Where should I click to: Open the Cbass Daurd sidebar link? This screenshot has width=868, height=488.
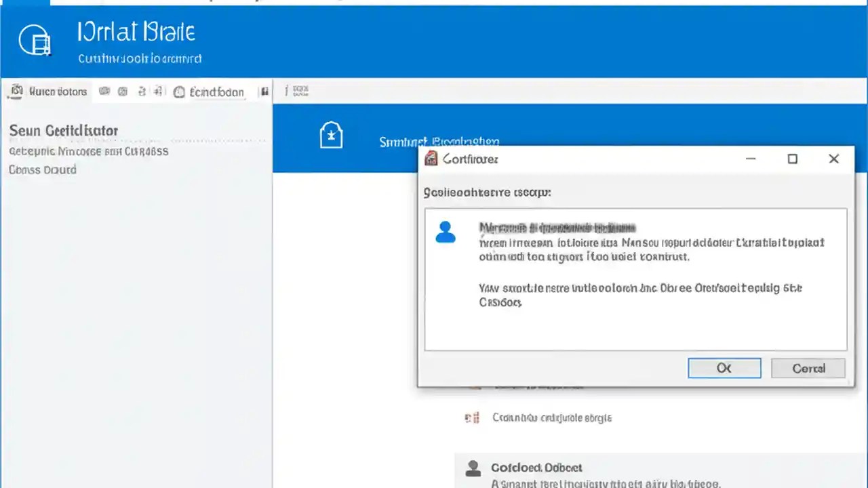click(42, 169)
